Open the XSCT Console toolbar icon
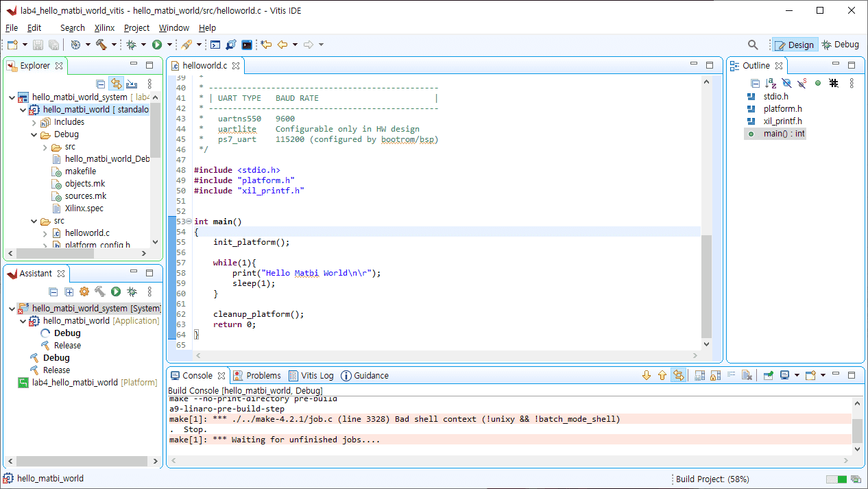Screen dimensions: 868x489 click(247, 45)
